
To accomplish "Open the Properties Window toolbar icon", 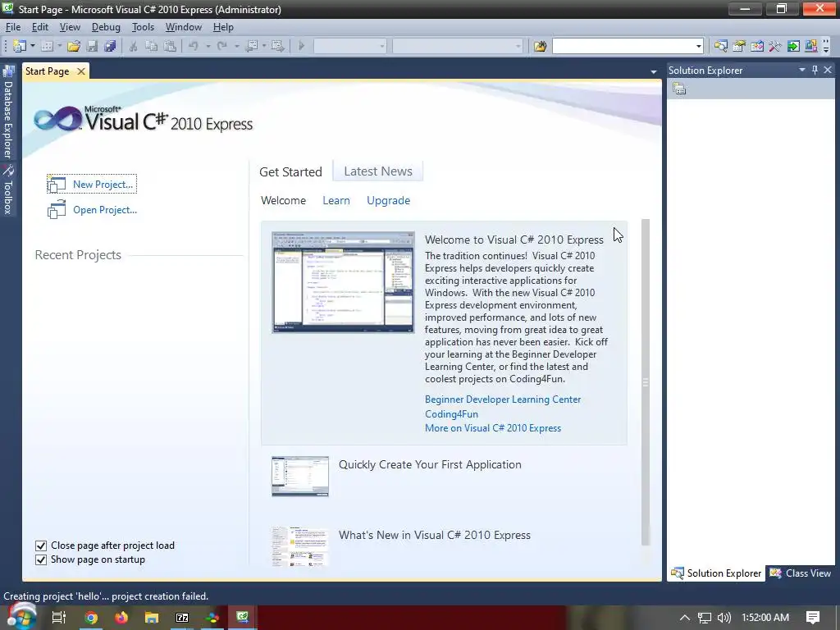I will click(739, 46).
